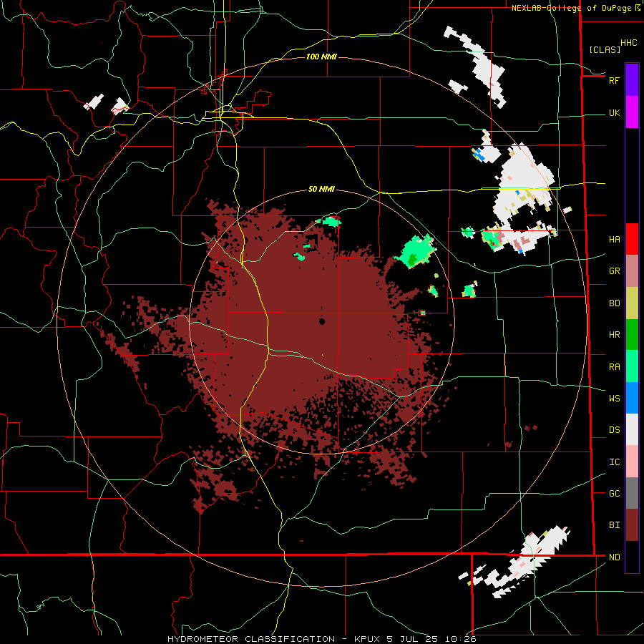Viewport: 644px width, 644px height.
Task: Select the light pink IC ice crystals swatch
Action: tap(632, 462)
